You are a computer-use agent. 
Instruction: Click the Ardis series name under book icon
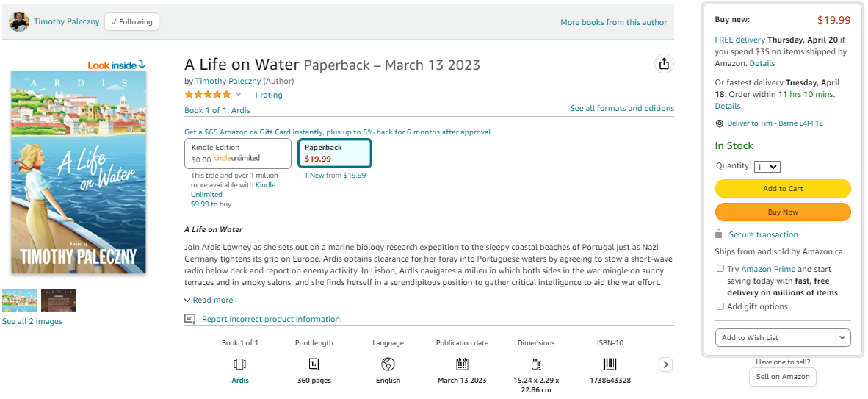click(x=239, y=380)
